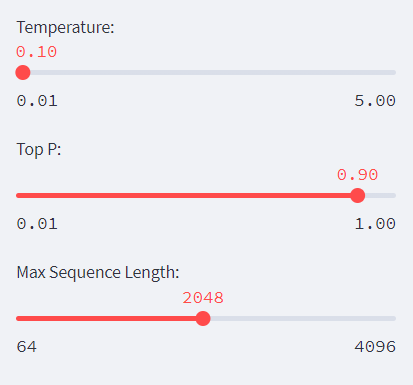The height and width of the screenshot is (385, 413).
Task: Click the Top P slider's red handle
Action: tap(358, 195)
